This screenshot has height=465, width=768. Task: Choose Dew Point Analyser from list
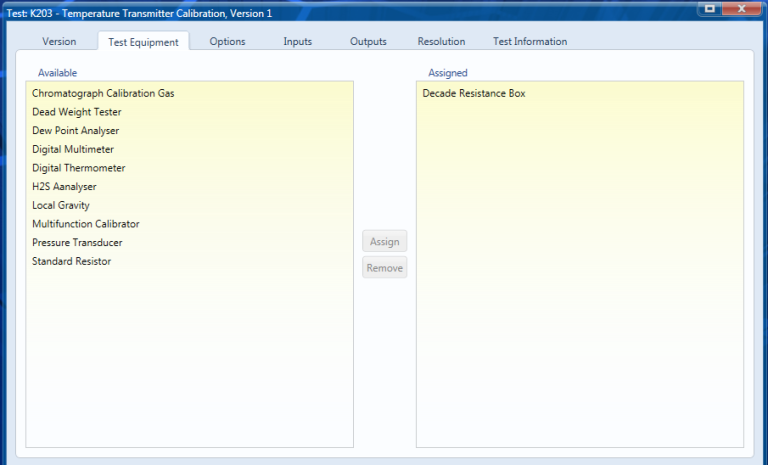click(x=76, y=131)
